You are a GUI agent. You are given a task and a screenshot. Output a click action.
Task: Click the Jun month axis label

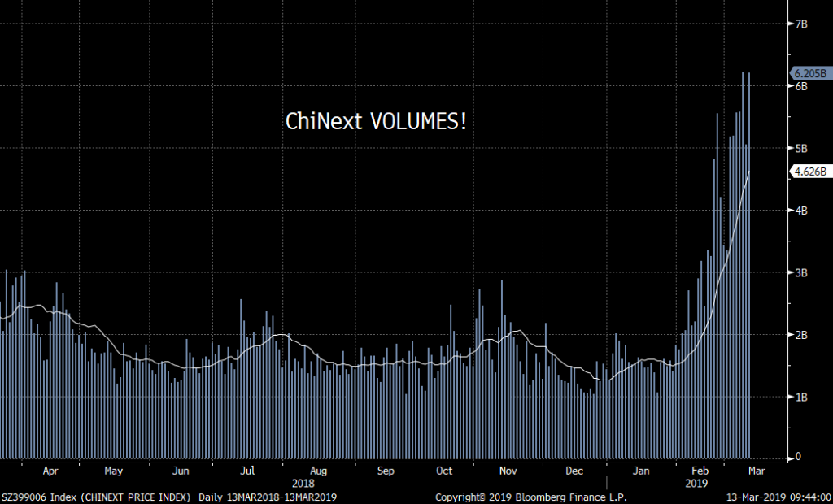point(181,471)
